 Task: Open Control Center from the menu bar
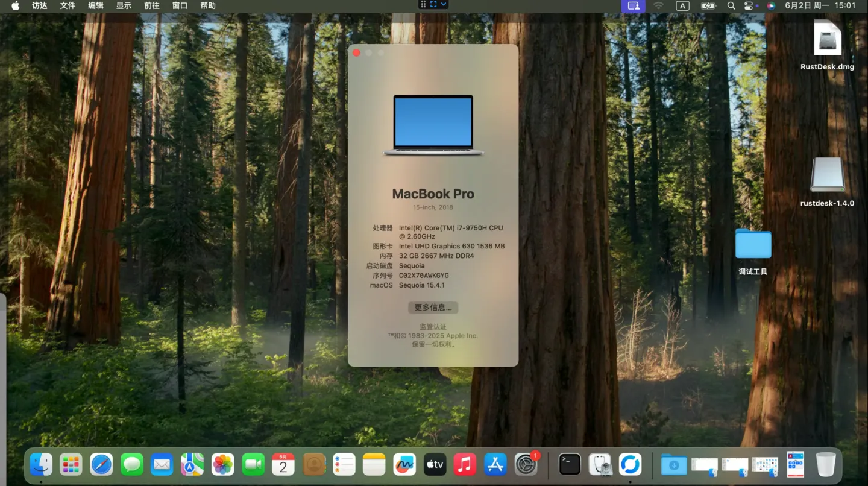pyautogui.click(x=749, y=5)
